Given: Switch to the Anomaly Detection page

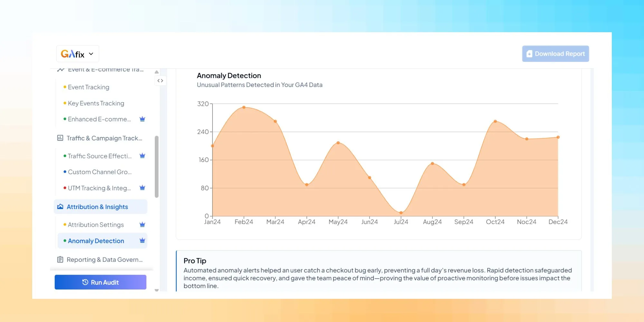Looking at the screenshot, I should pyautogui.click(x=96, y=241).
